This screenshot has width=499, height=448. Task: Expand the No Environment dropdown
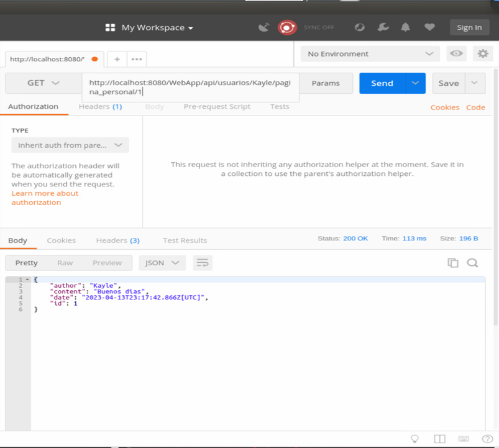pos(370,54)
